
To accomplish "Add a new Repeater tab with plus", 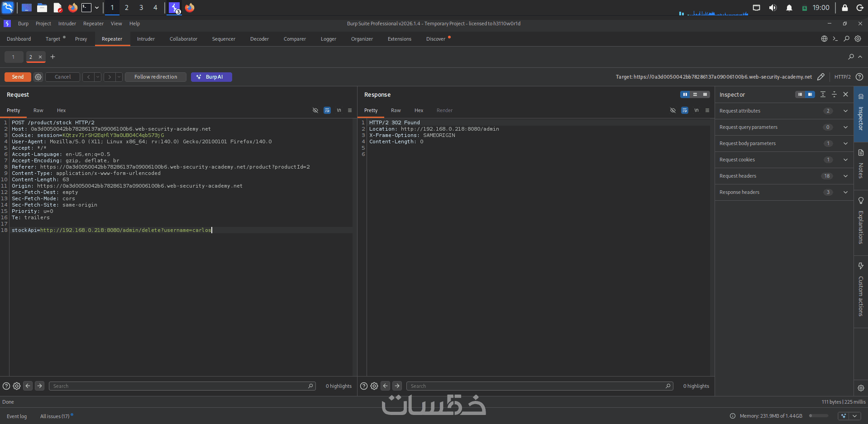I will click(x=53, y=57).
